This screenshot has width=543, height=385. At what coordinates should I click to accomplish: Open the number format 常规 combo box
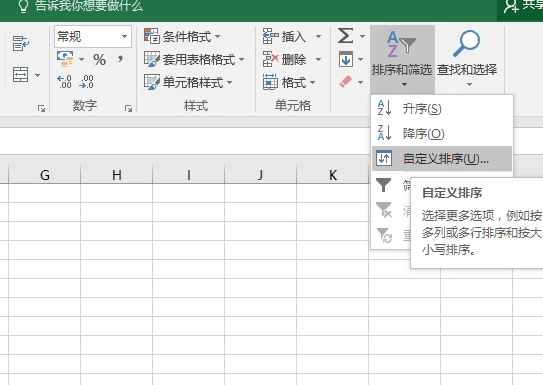tap(93, 36)
